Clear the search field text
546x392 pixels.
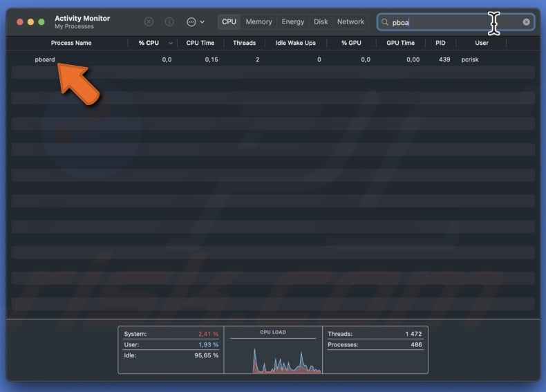point(526,22)
